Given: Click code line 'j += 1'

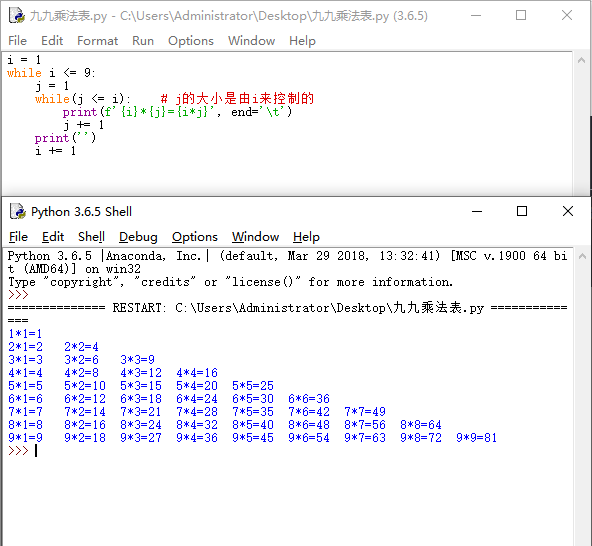Looking at the screenshot, I should click(83, 125).
